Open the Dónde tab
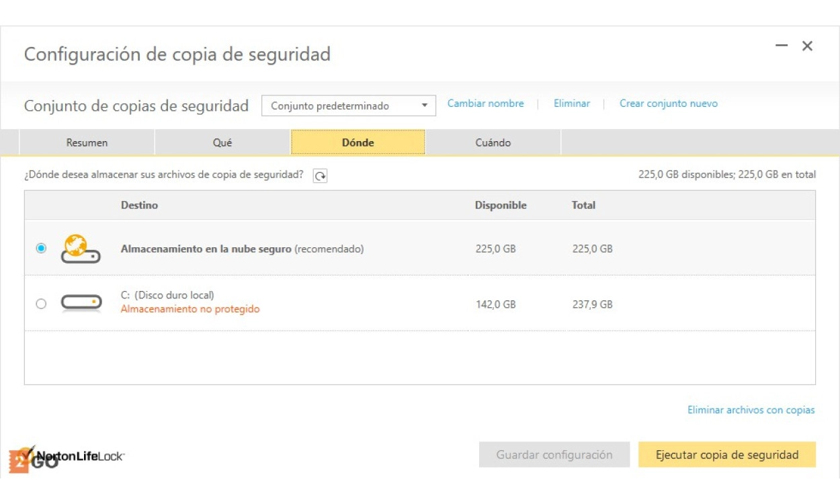Viewport: 840px width, 504px height. point(358,143)
